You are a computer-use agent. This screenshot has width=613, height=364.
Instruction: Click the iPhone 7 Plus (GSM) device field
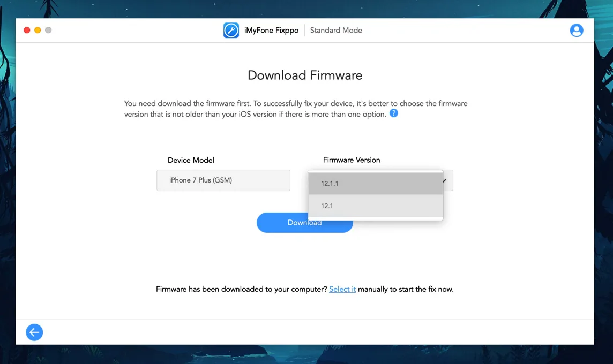(223, 180)
